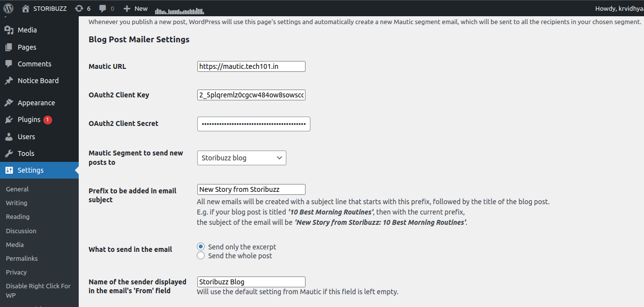The width and height of the screenshot is (644, 307).
Task: Click the OAuth2 Client Secret field
Action: [x=253, y=124]
